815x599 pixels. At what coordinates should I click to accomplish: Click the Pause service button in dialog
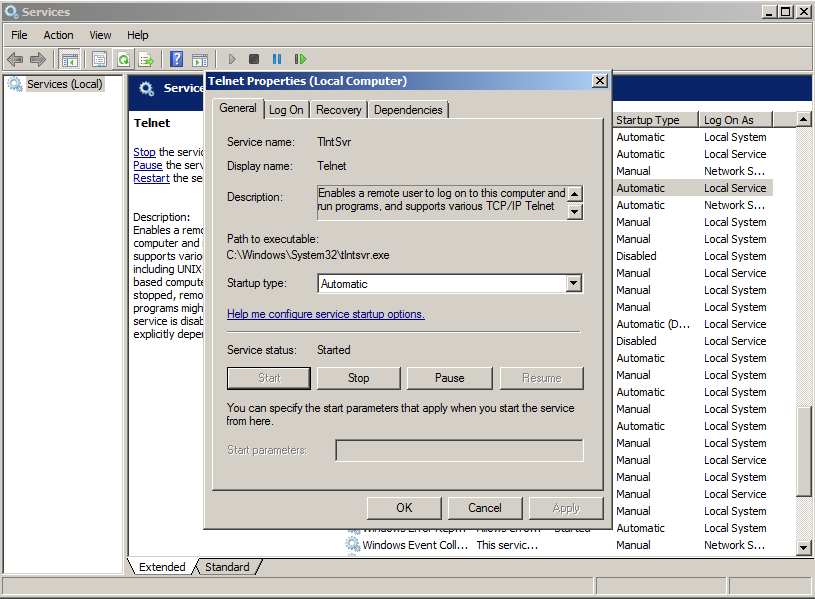point(450,378)
